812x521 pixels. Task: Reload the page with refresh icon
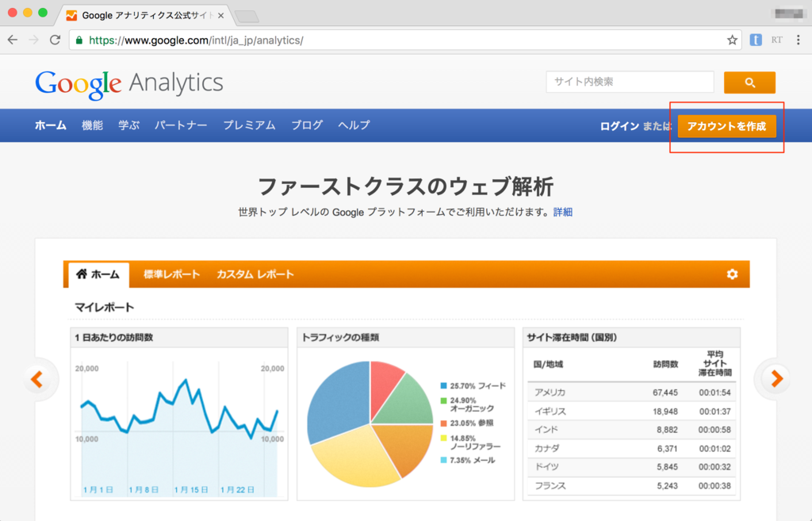(x=55, y=40)
